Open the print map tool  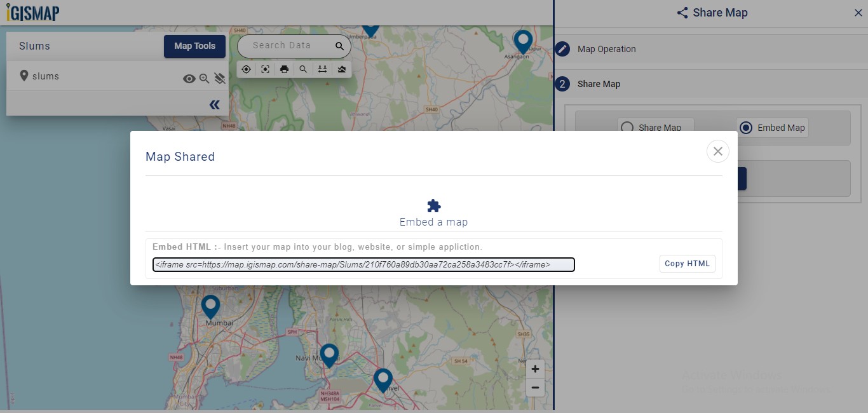(x=284, y=69)
